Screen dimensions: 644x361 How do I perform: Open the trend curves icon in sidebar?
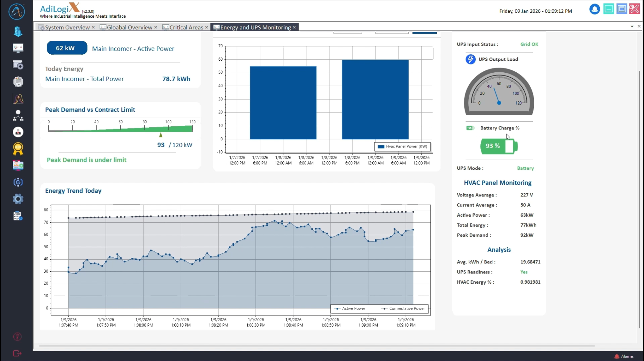click(18, 99)
